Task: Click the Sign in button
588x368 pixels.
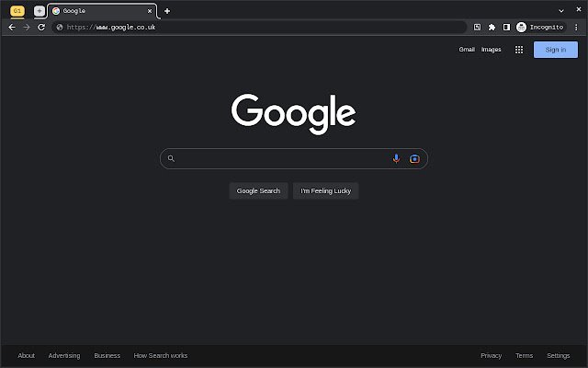Action: click(x=555, y=50)
